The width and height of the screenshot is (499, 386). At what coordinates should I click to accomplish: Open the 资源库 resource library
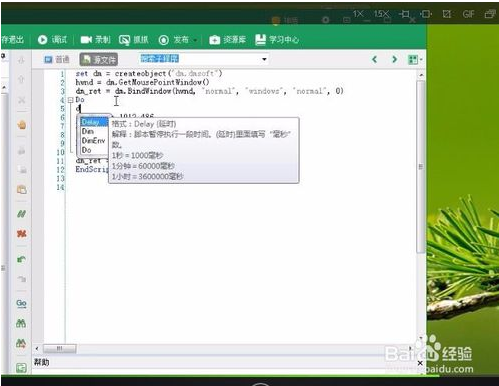[227, 40]
